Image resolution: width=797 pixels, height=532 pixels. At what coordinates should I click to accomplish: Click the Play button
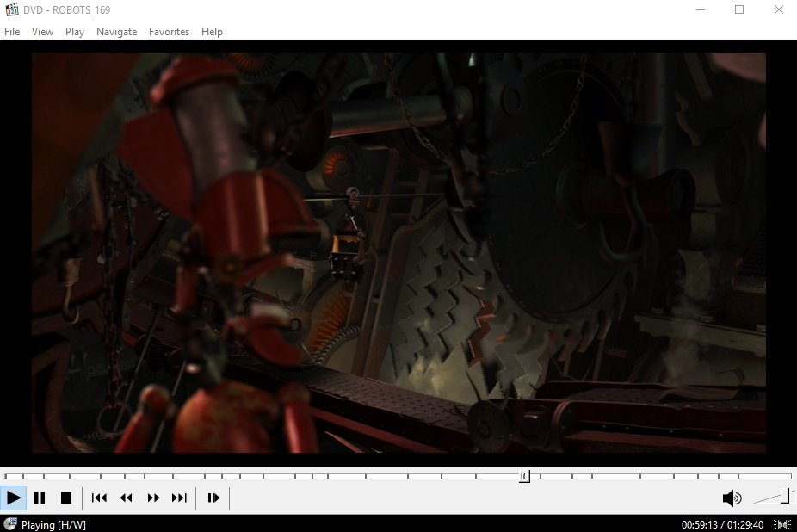(14, 498)
